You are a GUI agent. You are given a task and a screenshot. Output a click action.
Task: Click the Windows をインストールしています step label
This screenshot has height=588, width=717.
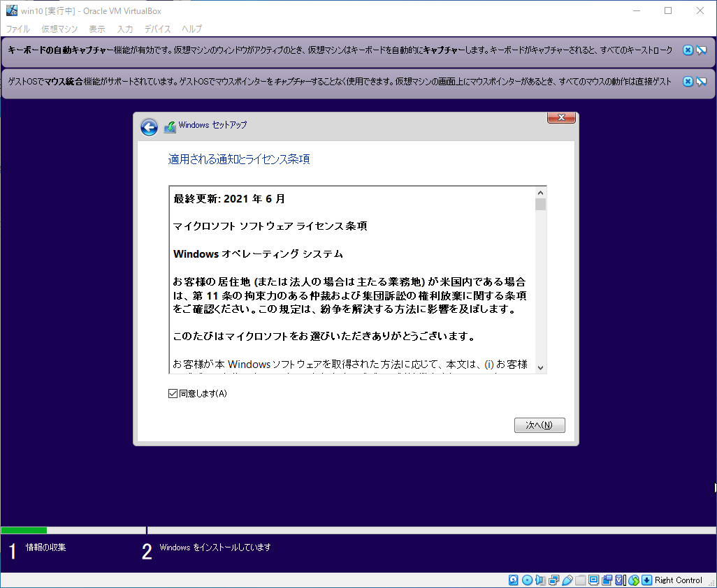click(x=215, y=547)
